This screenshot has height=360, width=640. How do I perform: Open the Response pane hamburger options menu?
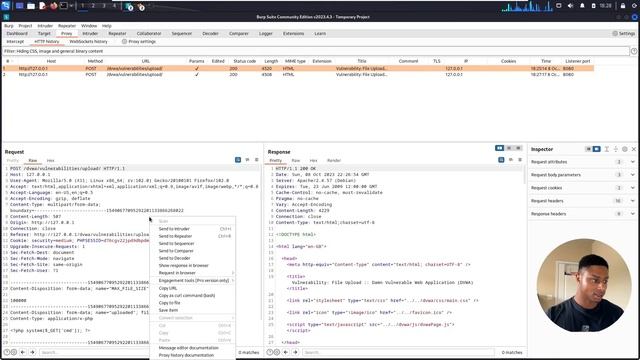coord(520,160)
